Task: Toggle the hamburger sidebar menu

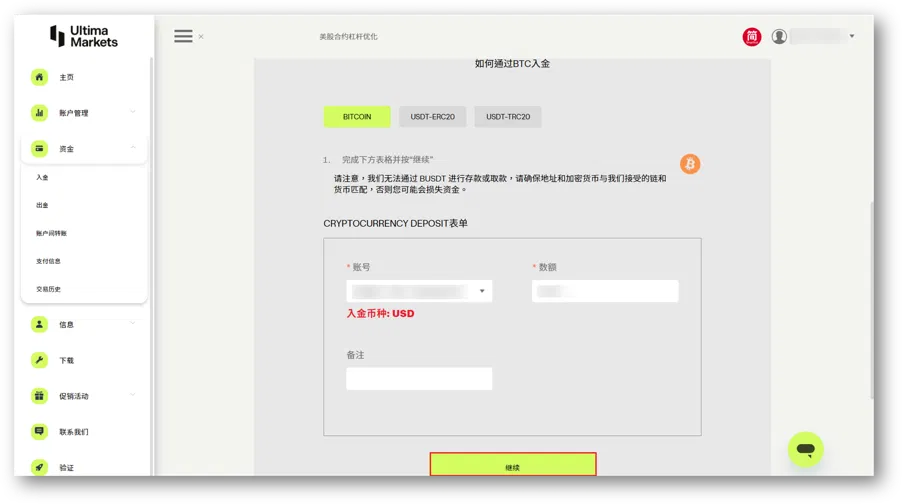Action: pos(184,36)
